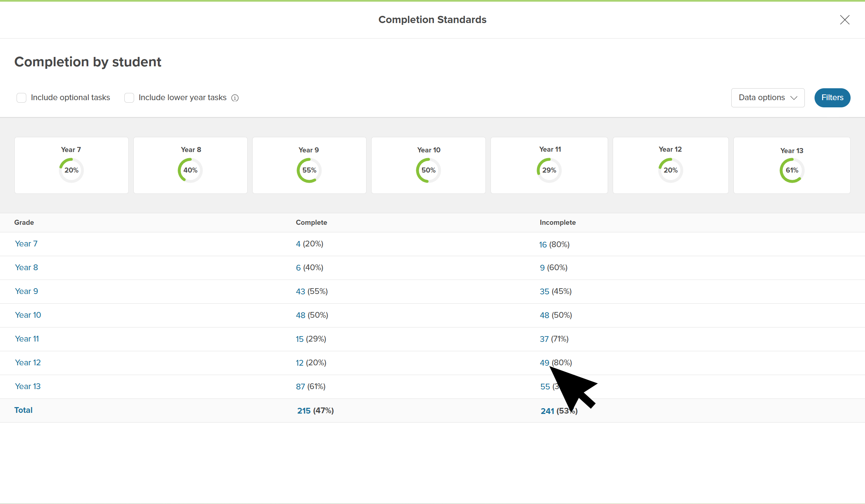Open Year 9 complete count 43
The height and width of the screenshot is (504, 865).
(x=300, y=291)
